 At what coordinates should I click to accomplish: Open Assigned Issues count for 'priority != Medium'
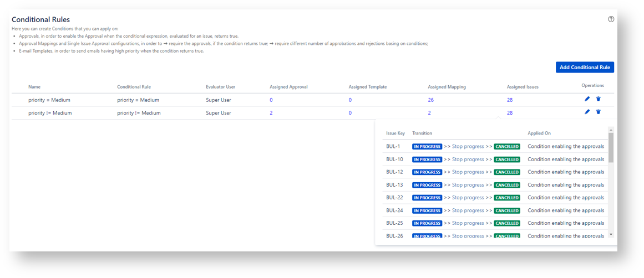click(509, 113)
